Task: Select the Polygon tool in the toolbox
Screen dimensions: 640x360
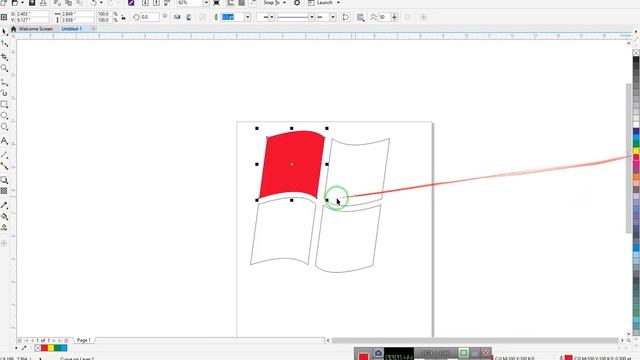Action: pos(4,127)
